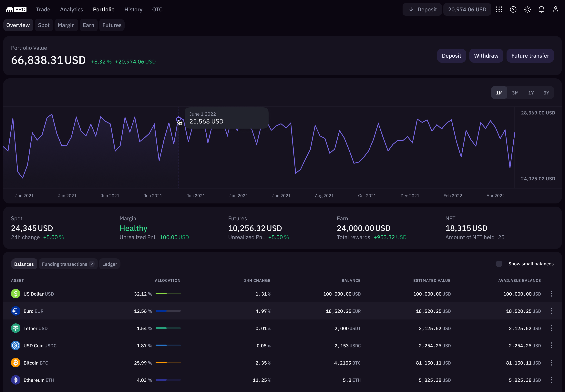Open more options for Ethereum row
Image resolution: width=565 pixels, height=392 pixels.
click(x=551, y=380)
